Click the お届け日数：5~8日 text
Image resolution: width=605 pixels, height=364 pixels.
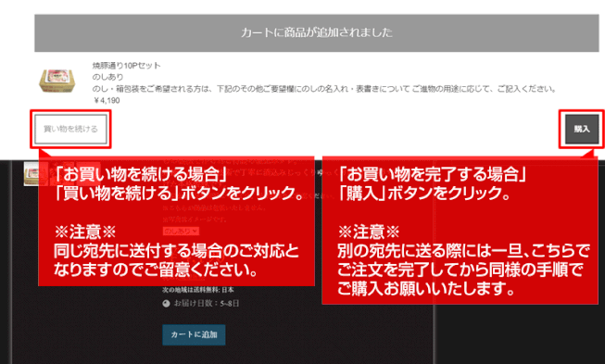(x=207, y=304)
